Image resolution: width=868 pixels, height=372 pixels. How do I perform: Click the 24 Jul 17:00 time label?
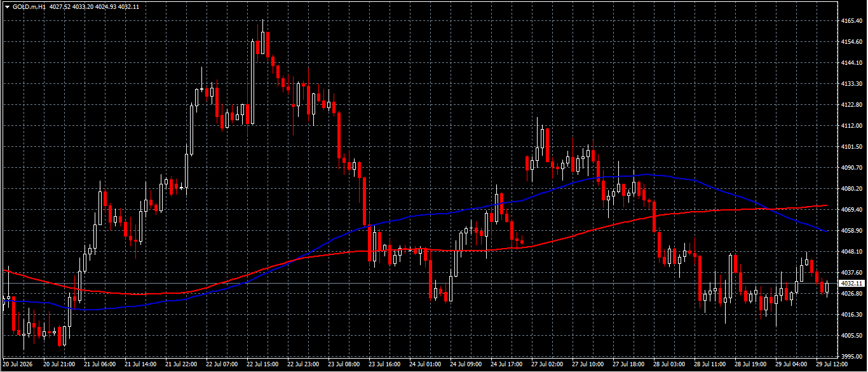(x=506, y=365)
